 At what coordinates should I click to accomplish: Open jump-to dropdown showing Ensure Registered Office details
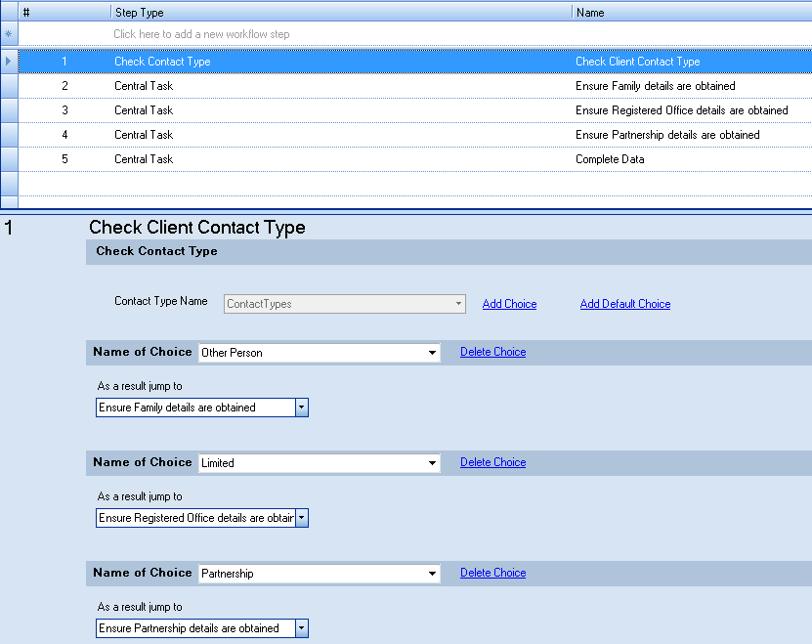point(302,518)
